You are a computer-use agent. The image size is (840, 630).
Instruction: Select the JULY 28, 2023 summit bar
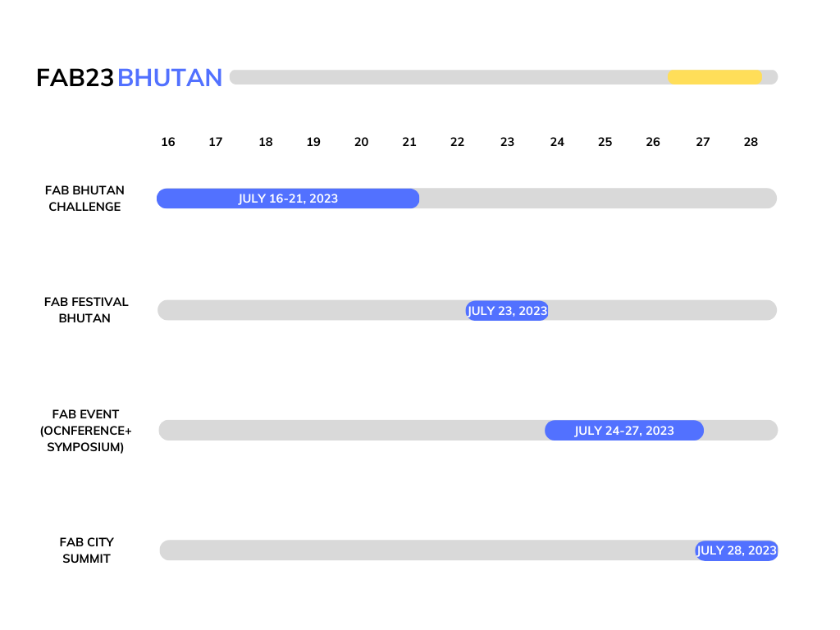coord(737,550)
